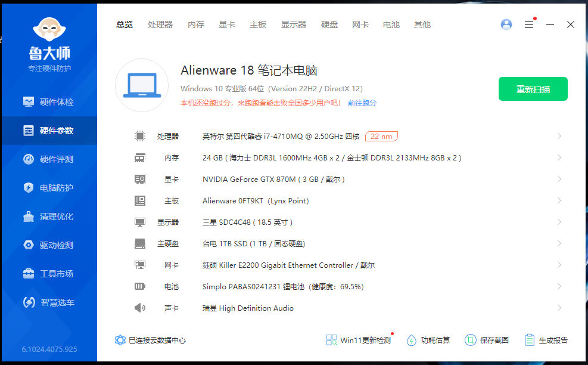Click Win11更新检测 at the bottom
Image resolution: width=588 pixels, height=365 pixels.
click(x=359, y=340)
